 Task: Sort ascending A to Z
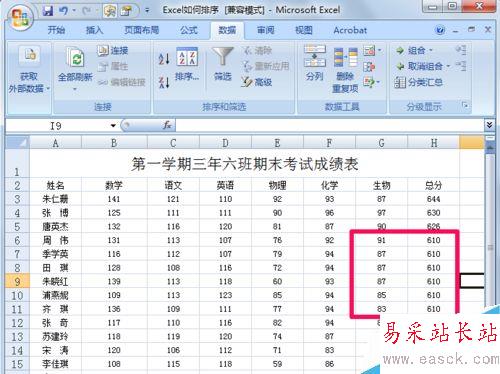164,59
